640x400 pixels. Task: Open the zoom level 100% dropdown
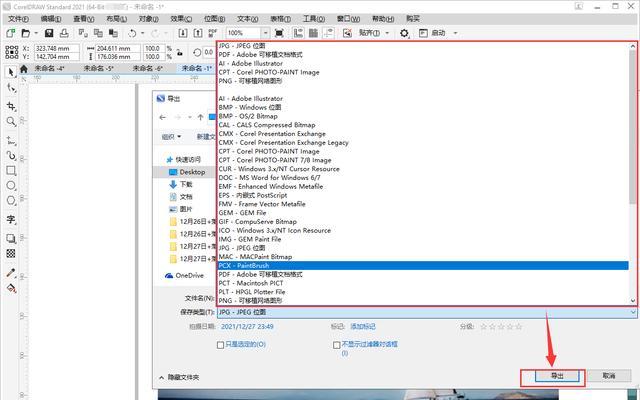coord(265,33)
